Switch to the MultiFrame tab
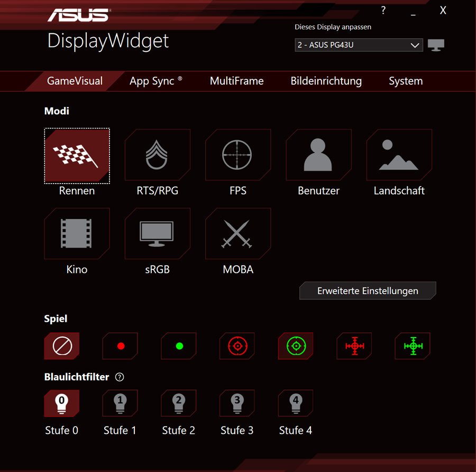The height and width of the screenshot is (472, 476). 236,81
